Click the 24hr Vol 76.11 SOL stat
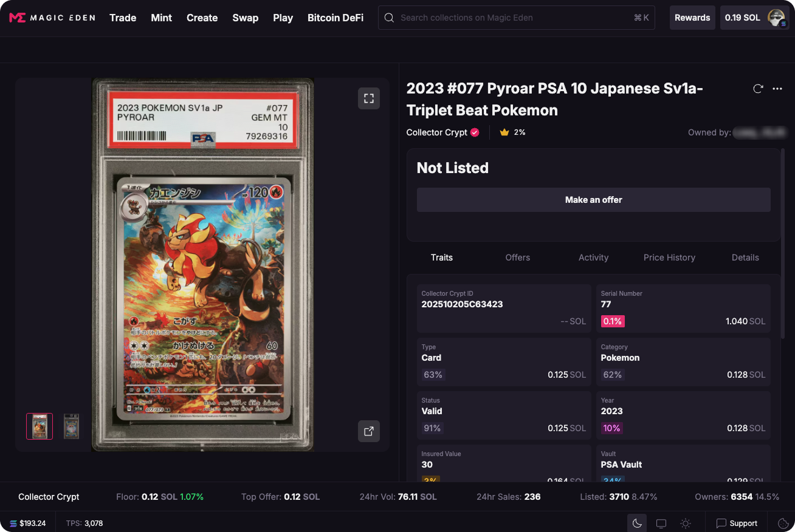795x532 pixels. tap(398, 497)
